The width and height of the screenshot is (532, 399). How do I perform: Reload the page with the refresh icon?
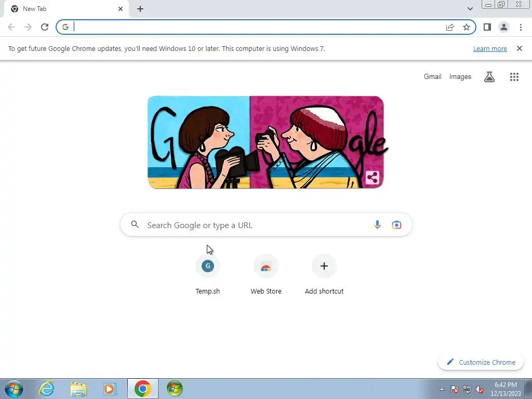click(45, 27)
